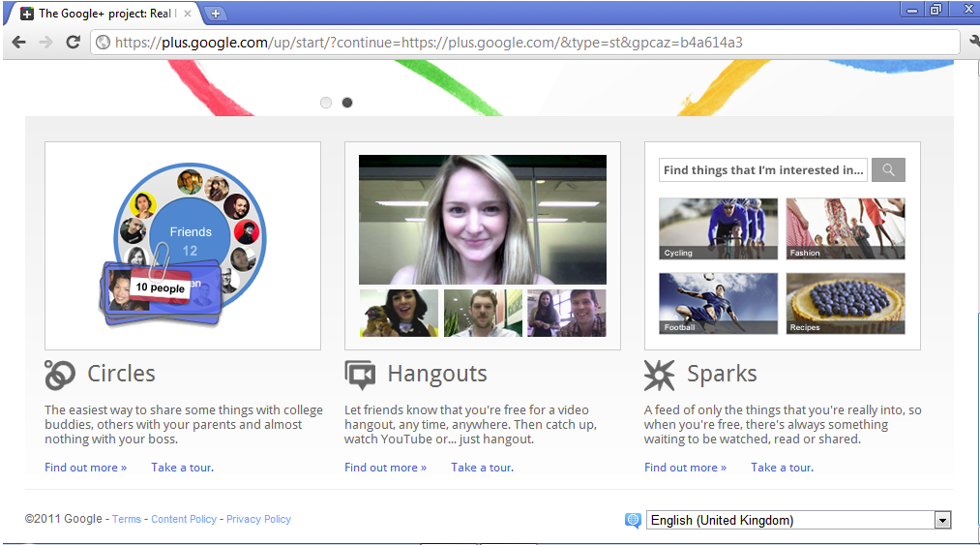Screen dimensions: 980x545
Task: Click the Hangouts thumbnail with woman holding dog
Action: coord(399,313)
